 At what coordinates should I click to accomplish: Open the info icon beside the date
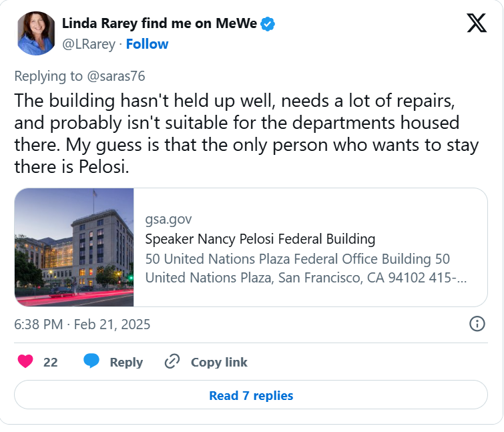477,324
